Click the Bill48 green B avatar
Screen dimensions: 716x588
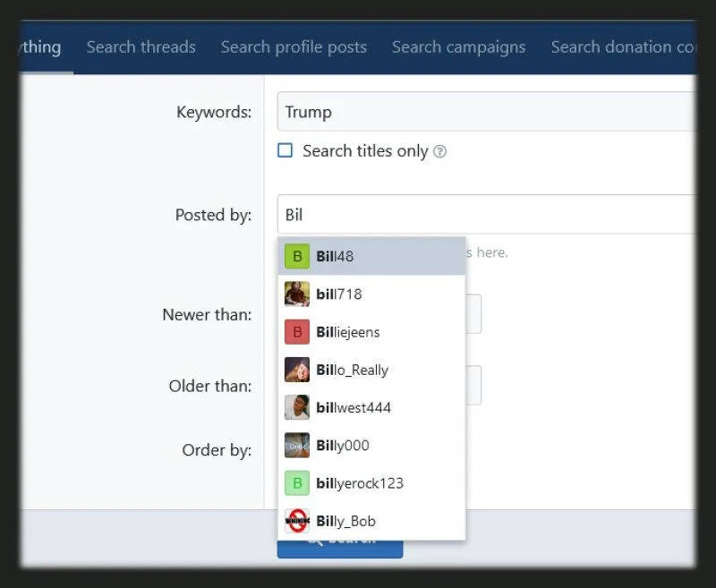pyautogui.click(x=297, y=256)
